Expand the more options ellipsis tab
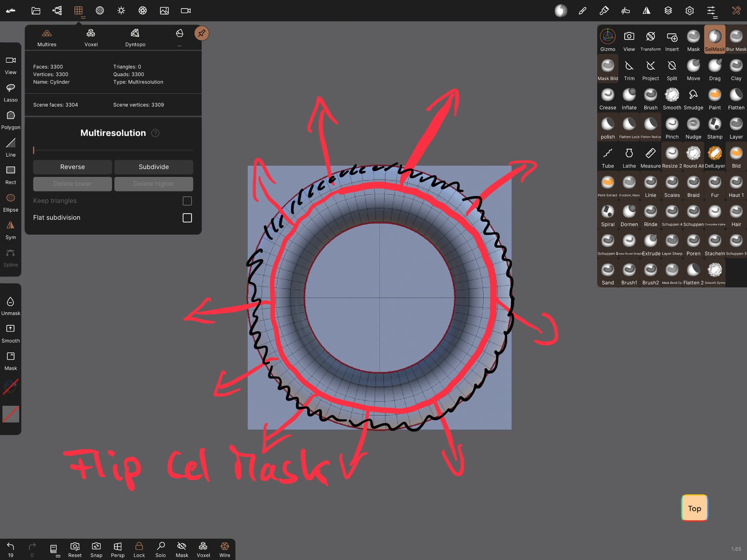747x560 pixels. tap(179, 38)
